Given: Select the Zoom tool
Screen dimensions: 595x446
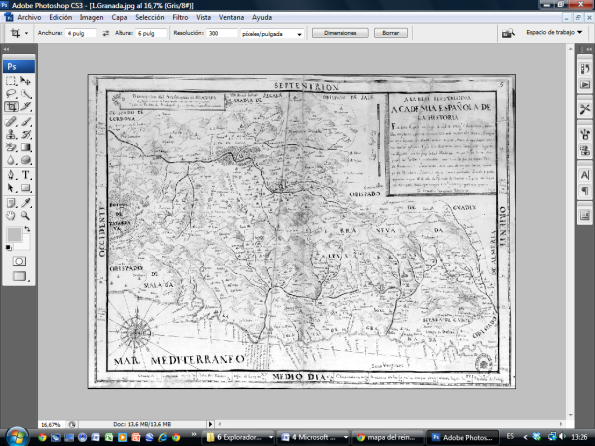Looking at the screenshot, I should tap(25, 216).
